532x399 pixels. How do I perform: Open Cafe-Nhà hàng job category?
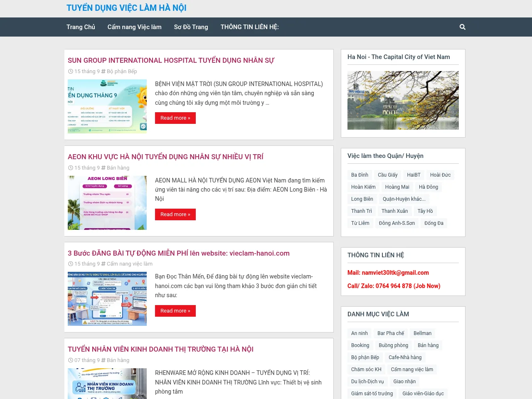(x=405, y=357)
